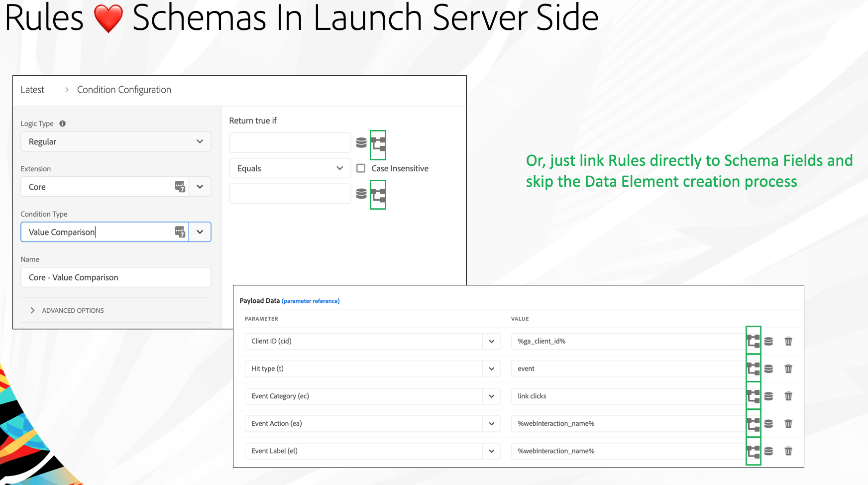Click the Event Label %webInteraction_name% value field
The image size is (868, 485).
tap(628, 451)
